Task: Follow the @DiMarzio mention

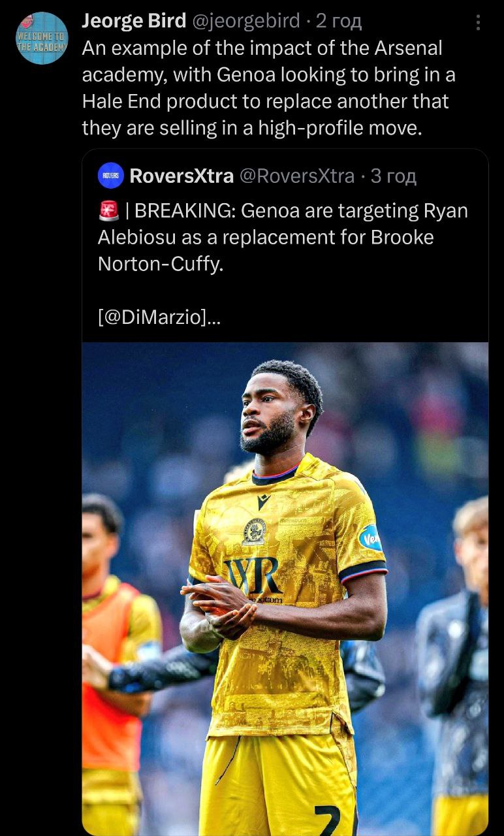Action: point(151,318)
